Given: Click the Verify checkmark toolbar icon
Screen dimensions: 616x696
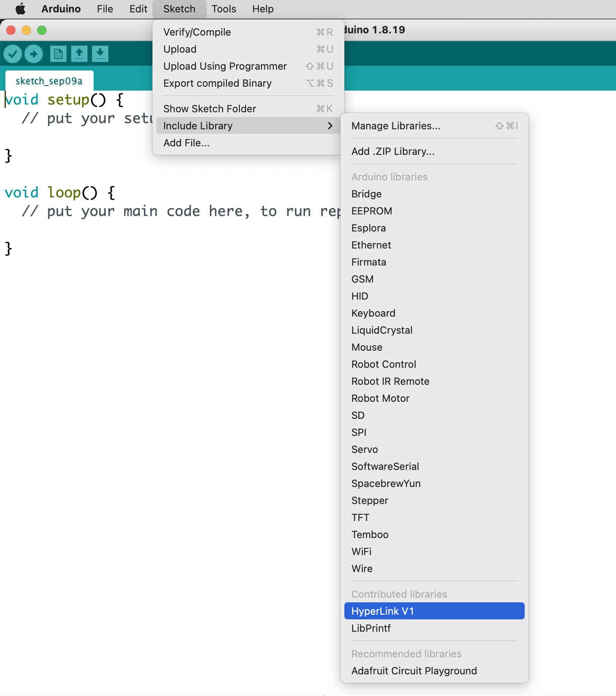Looking at the screenshot, I should click(x=13, y=54).
